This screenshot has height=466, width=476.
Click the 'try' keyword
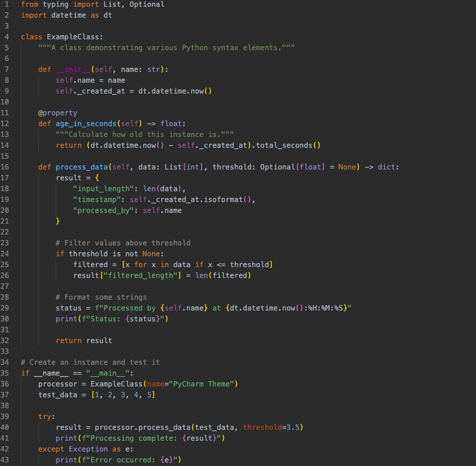pos(45,417)
